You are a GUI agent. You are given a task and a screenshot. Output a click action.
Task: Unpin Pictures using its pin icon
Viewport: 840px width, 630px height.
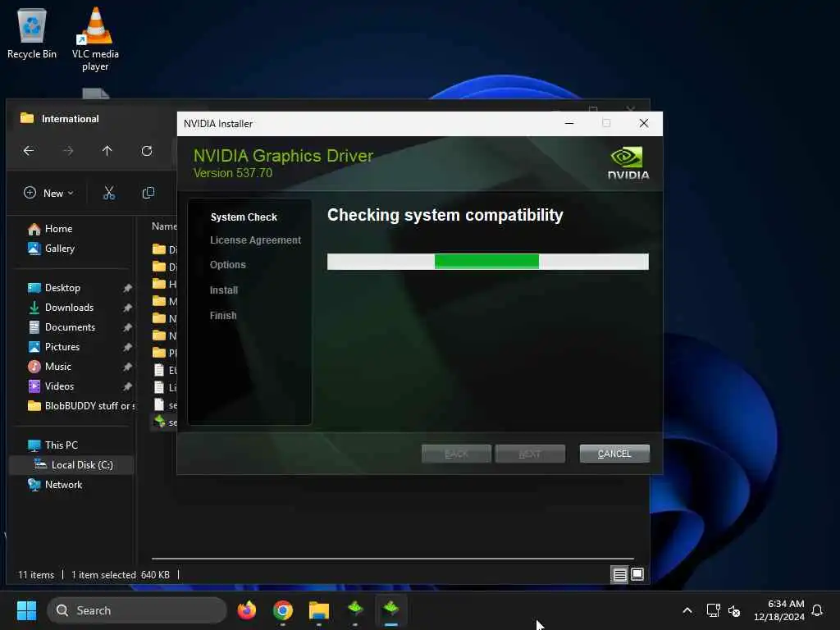pos(127,347)
